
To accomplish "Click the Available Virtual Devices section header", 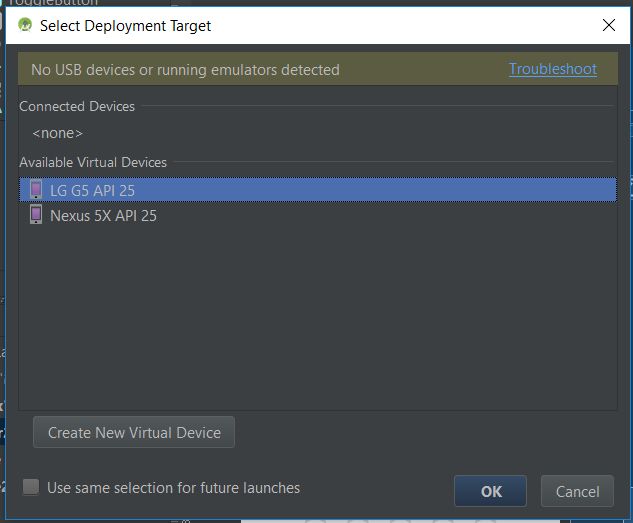I will pyautogui.click(x=93, y=162).
